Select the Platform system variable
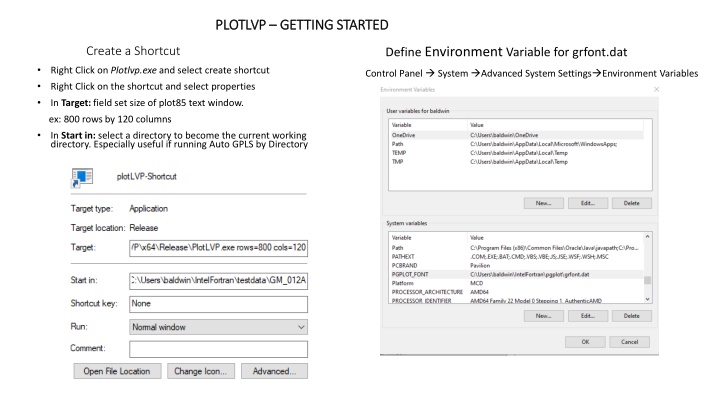Viewport: 720px width, 405px height. click(516, 283)
